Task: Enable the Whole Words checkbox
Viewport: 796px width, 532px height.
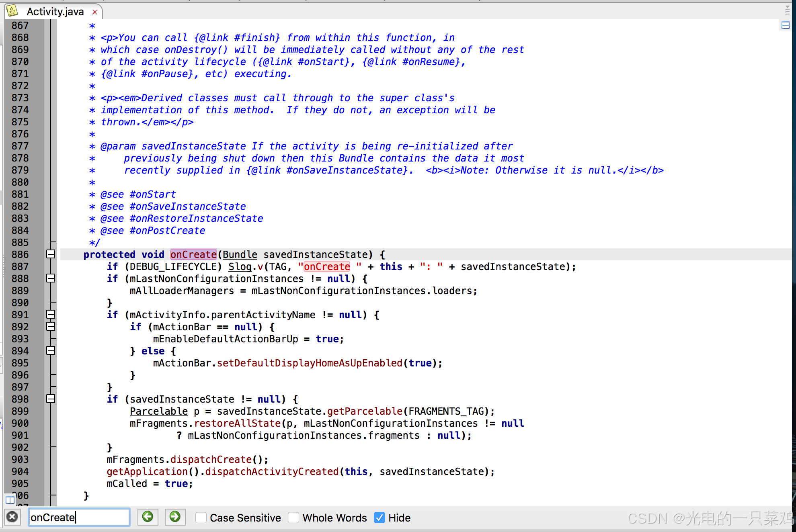Action: [x=293, y=518]
